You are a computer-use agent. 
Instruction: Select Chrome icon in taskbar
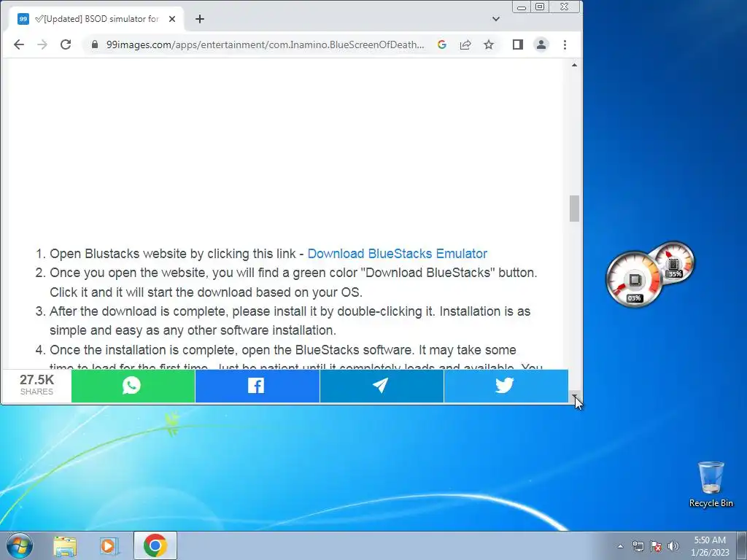coord(155,545)
